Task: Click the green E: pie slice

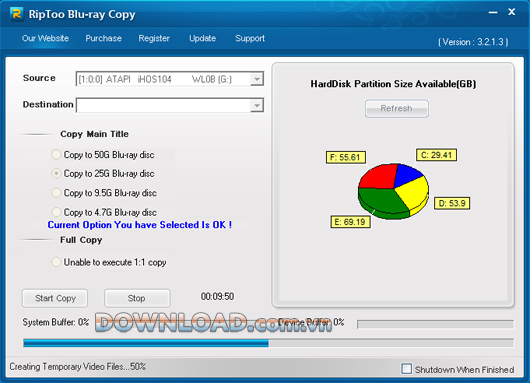Action: pyautogui.click(x=380, y=201)
